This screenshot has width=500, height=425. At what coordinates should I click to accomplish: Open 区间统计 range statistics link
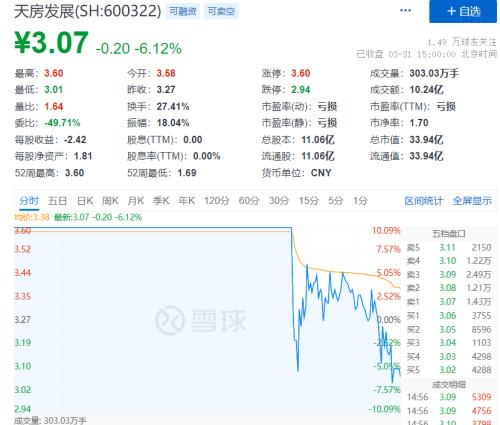(424, 201)
